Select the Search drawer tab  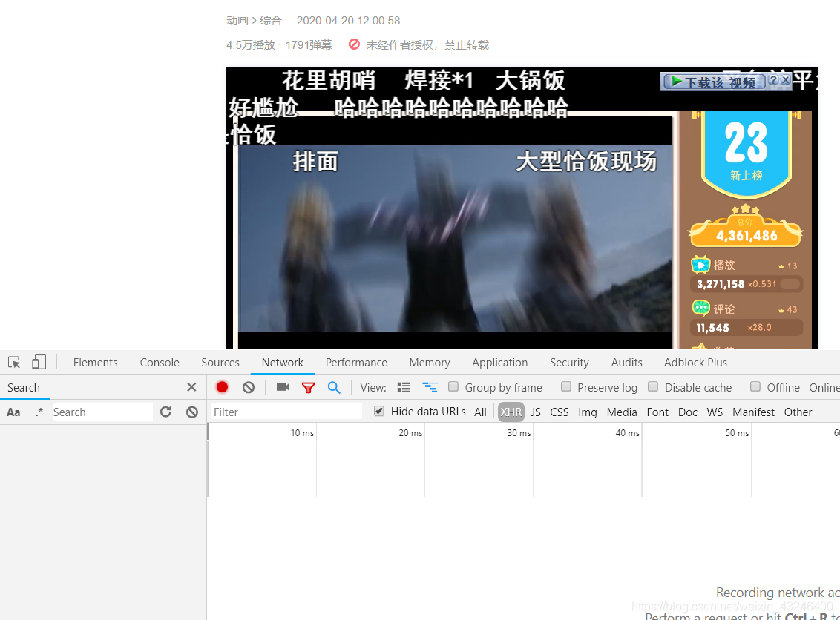[24, 388]
